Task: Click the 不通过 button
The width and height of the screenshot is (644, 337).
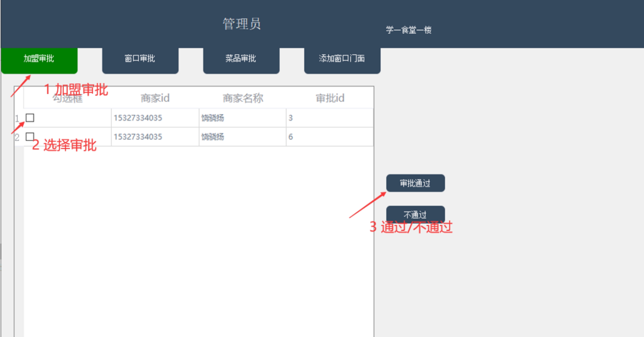Action: (415, 214)
